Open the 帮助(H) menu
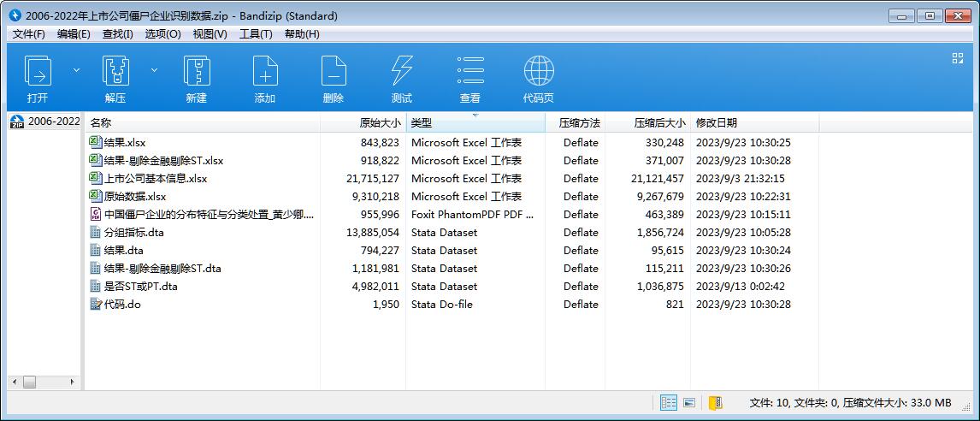 point(302,34)
